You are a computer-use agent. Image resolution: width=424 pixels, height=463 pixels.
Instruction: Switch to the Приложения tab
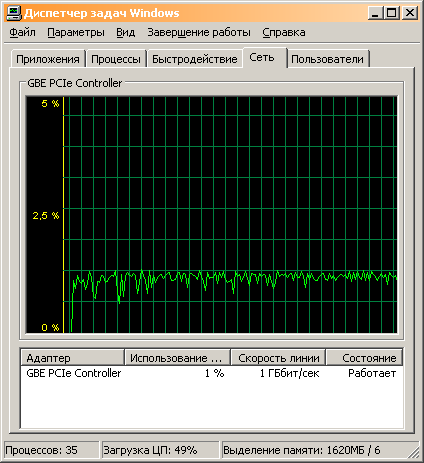48,59
